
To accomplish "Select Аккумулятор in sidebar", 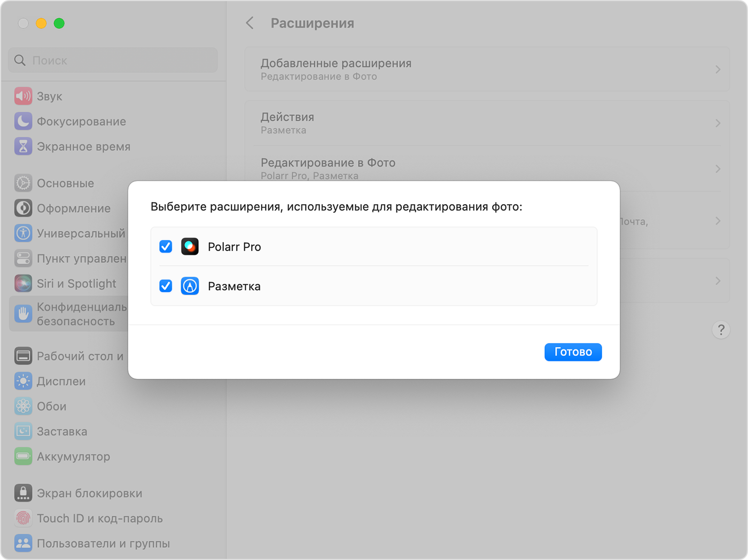I will pyautogui.click(x=73, y=457).
